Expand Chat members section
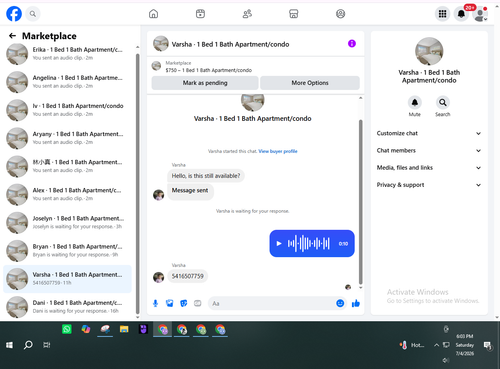 (x=429, y=150)
